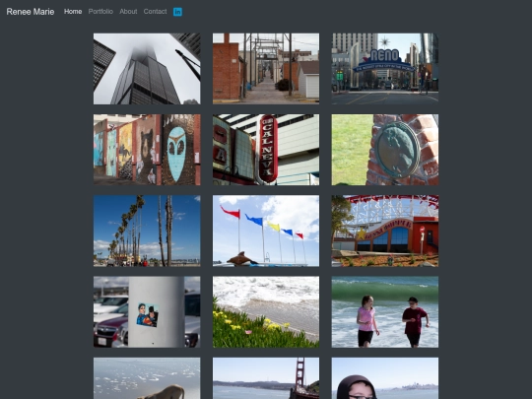Open the dog at the beach photo
Image resolution: width=532 pixels, height=399 pixels.
(x=147, y=378)
